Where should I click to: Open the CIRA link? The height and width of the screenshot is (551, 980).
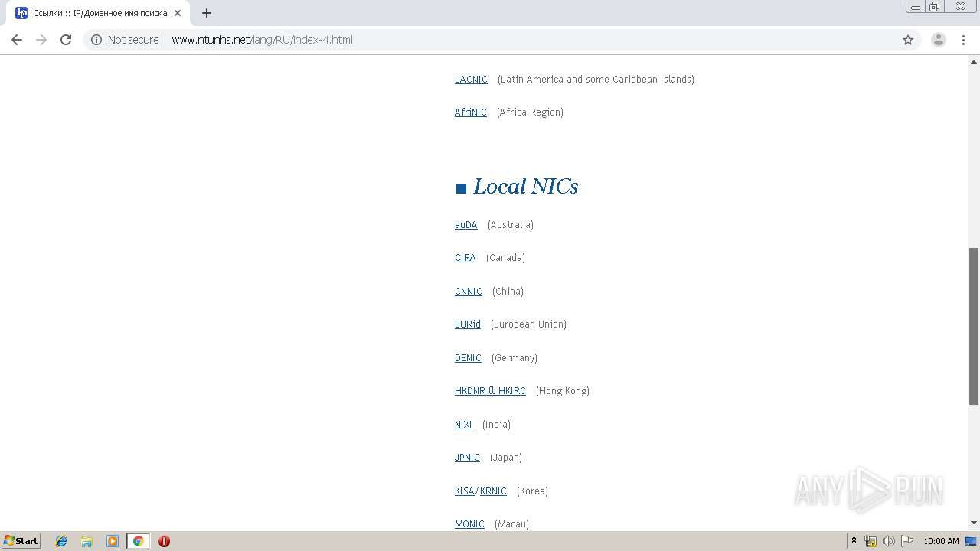point(465,257)
